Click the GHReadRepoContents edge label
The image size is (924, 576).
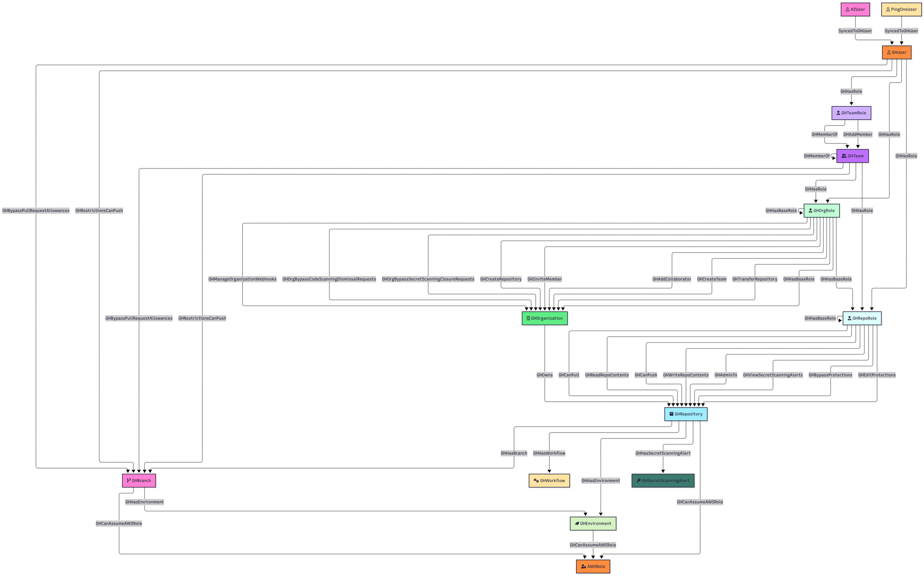point(607,375)
